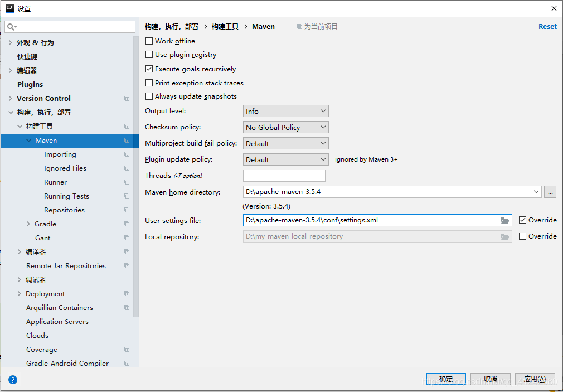Click the project-level copy icon beside Arquillian Containers
This screenshot has width=563, height=392.
click(x=127, y=308)
